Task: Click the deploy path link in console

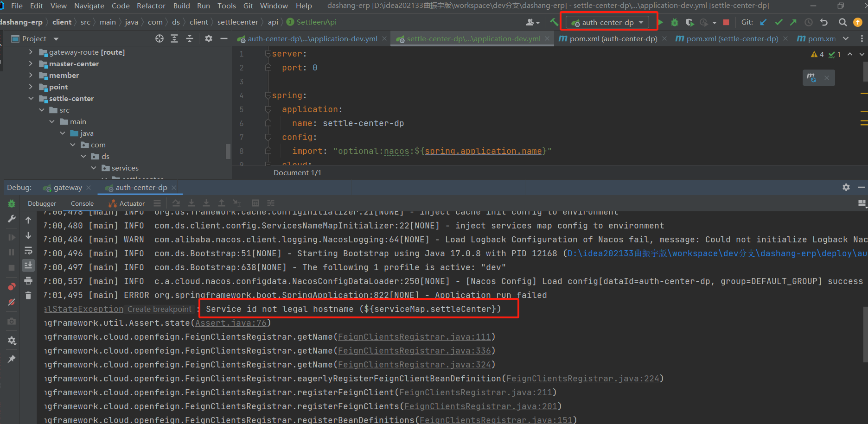Action: click(717, 253)
